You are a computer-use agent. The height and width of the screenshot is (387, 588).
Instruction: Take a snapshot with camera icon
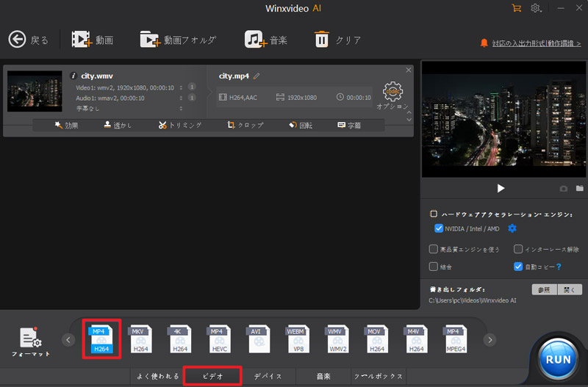pos(563,189)
